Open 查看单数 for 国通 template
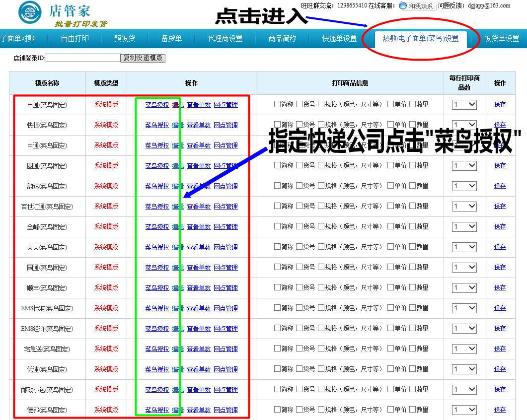This screenshot has width=527, height=420. point(199,268)
